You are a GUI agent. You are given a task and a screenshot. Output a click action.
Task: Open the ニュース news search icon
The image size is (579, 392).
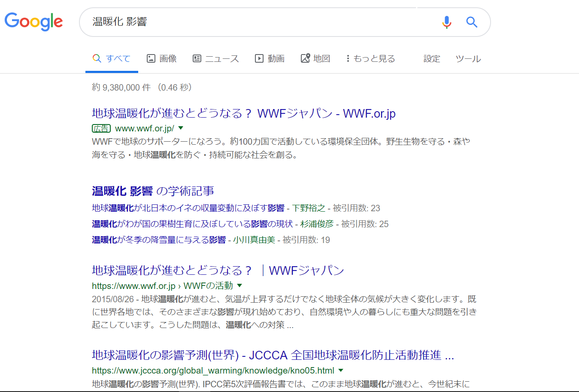coord(197,58)
